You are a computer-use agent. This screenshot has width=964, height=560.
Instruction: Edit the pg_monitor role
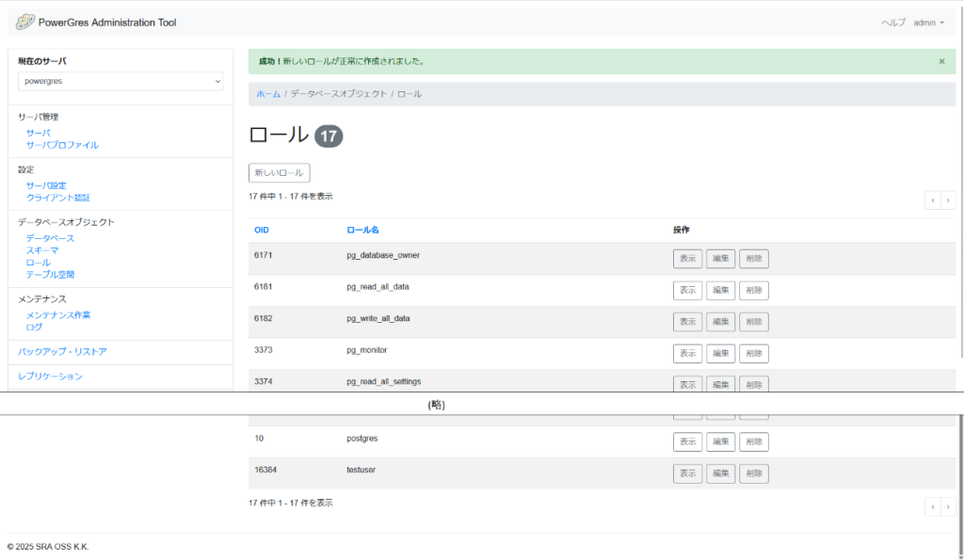click(x=720, y=354)
